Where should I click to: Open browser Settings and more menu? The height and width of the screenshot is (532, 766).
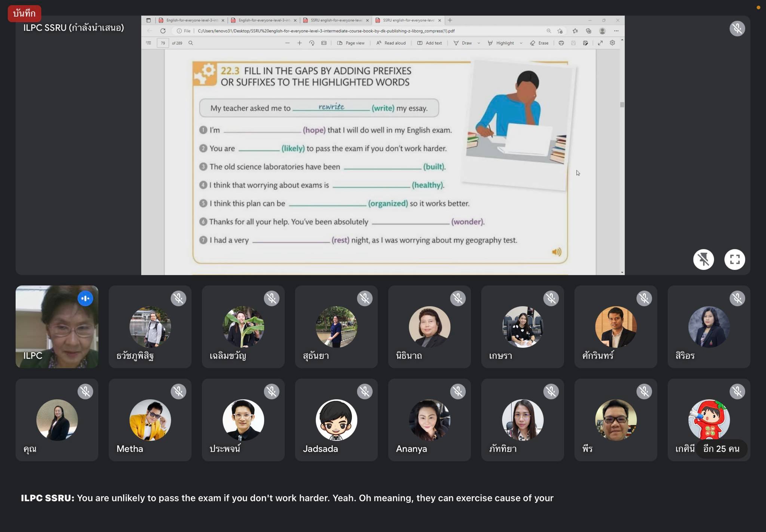[616, 31]
